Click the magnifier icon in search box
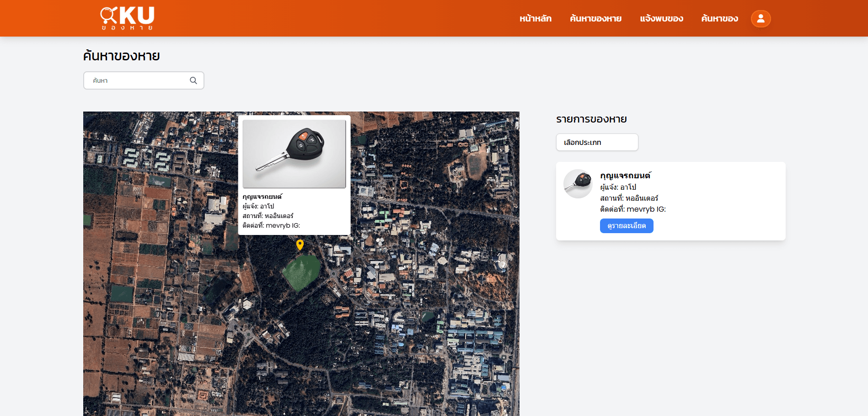 point(193,80)
